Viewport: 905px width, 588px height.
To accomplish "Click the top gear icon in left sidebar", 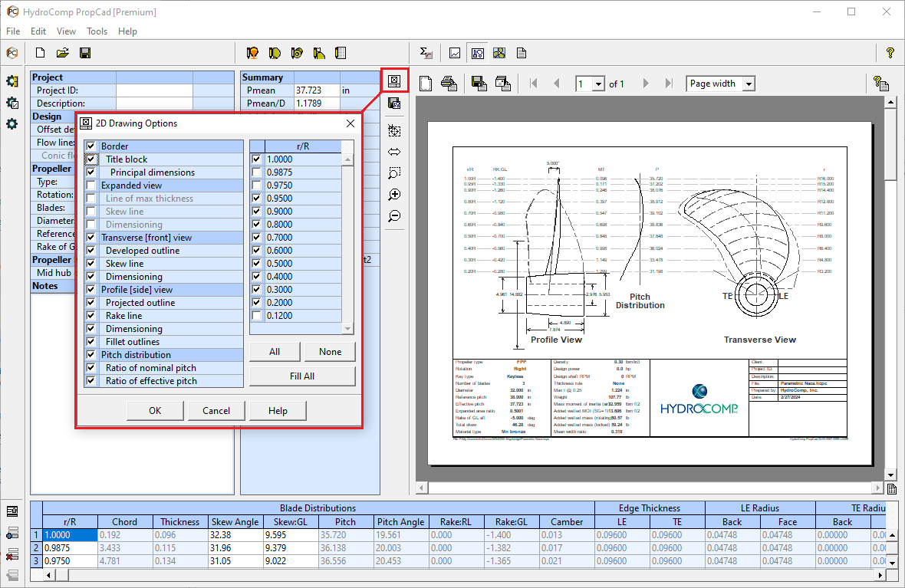I will pyautogui.click(x=12, y=81).
